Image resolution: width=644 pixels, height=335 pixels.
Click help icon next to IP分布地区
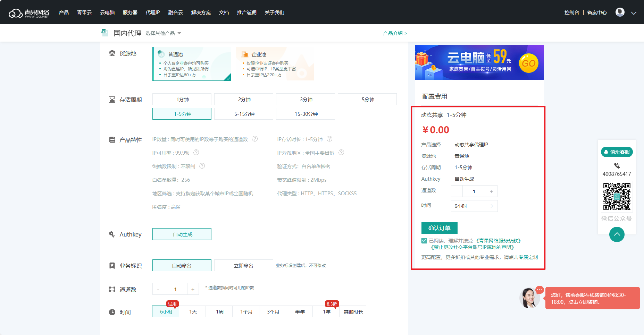click(x=341, y=152)
